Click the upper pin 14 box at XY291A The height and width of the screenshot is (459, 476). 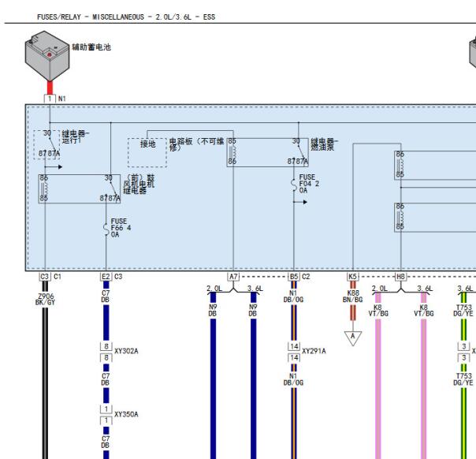[x=294, y=346]
